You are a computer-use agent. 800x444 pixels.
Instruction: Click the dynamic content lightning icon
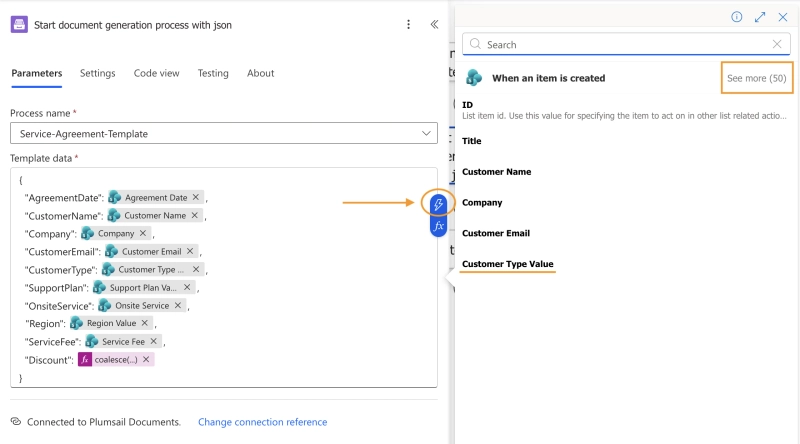point(438,205)
